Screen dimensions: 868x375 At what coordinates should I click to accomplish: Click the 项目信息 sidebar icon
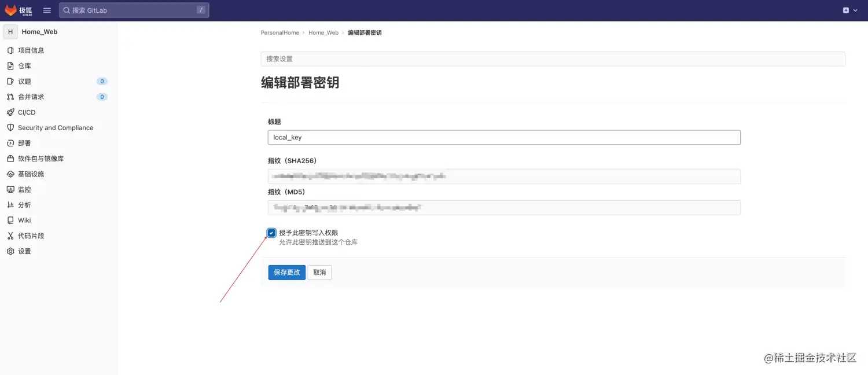[10, 50]
